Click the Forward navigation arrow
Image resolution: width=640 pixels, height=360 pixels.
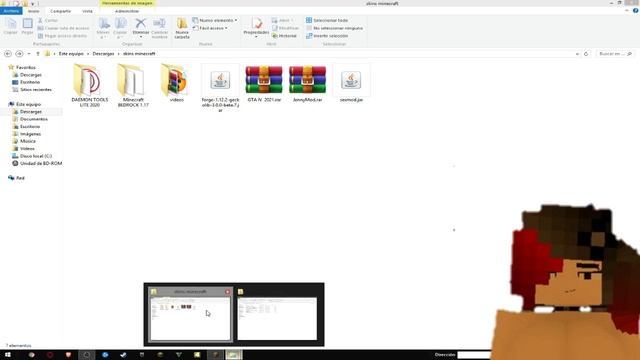pos(19,53)
